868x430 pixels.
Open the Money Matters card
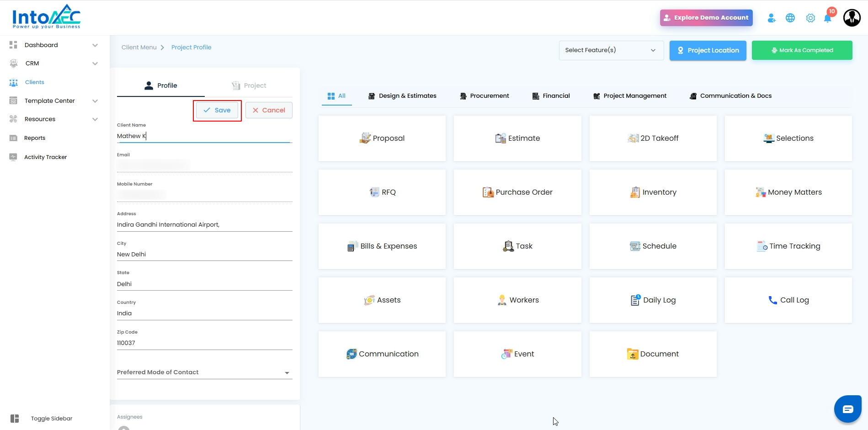[x=788, y=192]
